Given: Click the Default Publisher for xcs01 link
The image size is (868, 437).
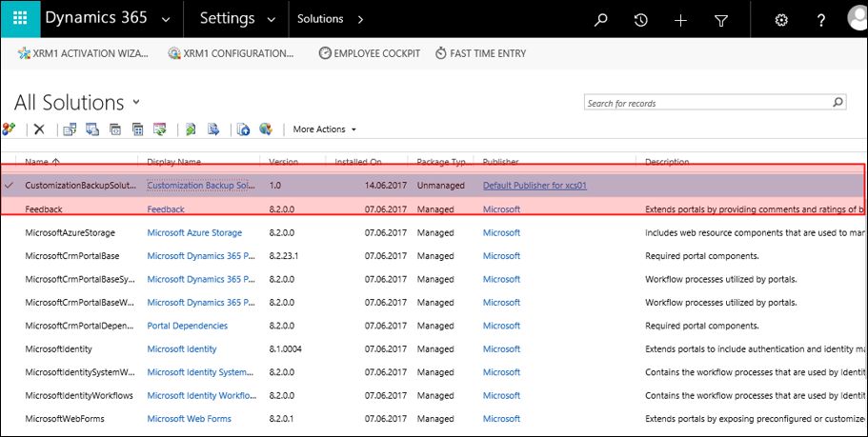Looking at the screenshot, I should [x=534, y=185].
